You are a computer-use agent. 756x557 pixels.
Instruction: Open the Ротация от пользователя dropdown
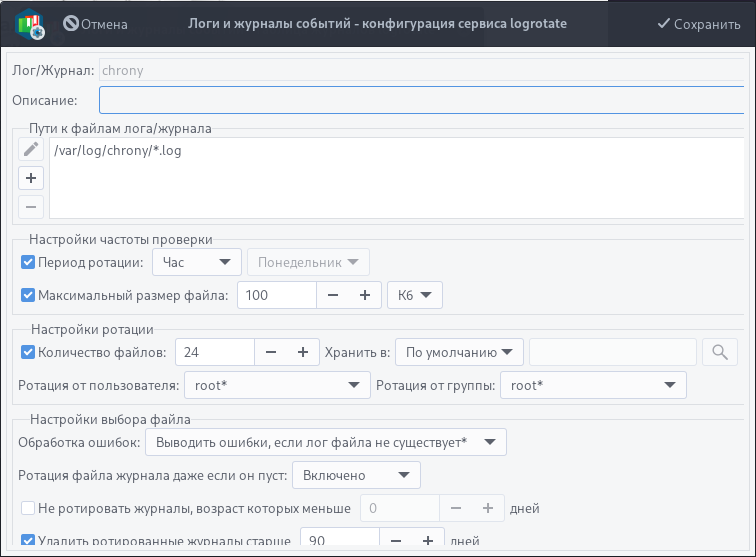[277, 385]
